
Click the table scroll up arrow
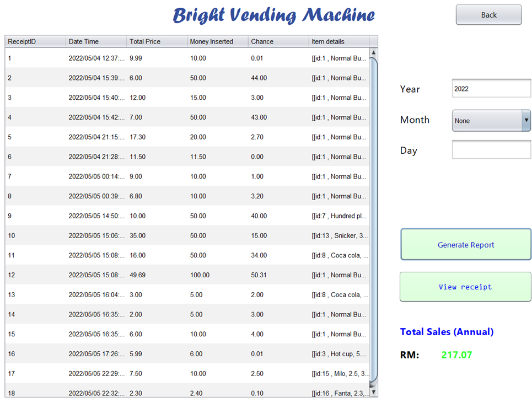(x=373, y=52)
